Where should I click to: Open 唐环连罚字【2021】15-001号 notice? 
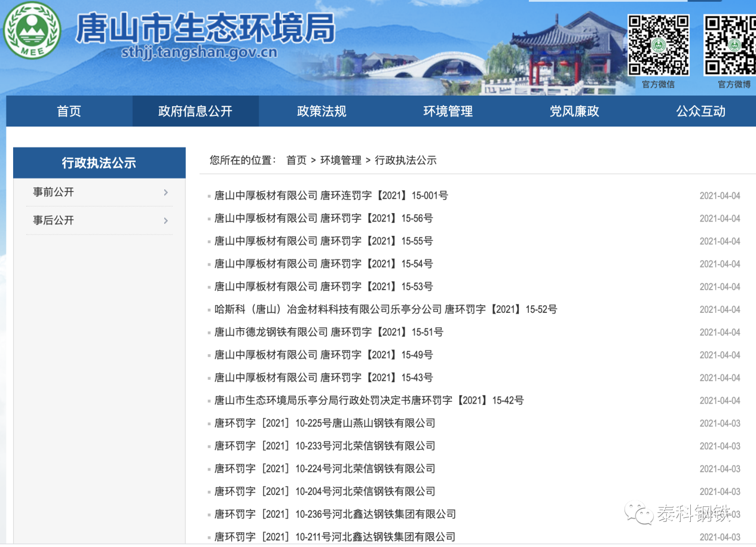click(331, 195)
